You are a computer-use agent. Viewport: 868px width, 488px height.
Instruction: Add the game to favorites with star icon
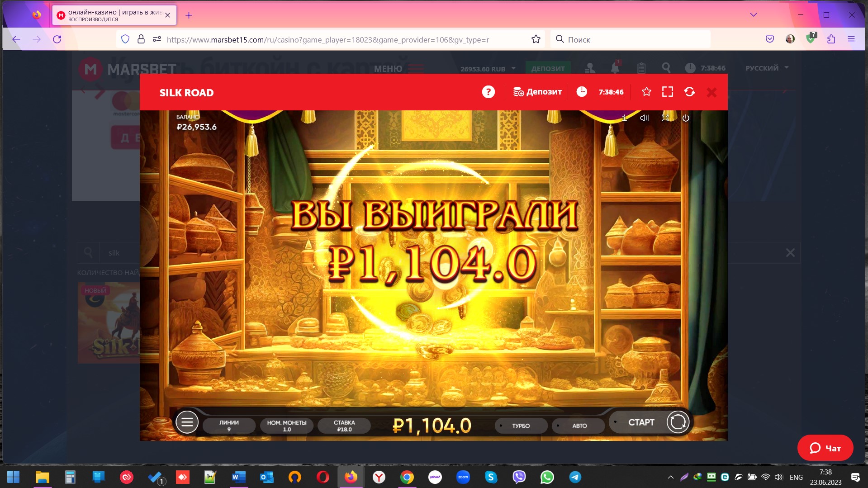tap(646, 92)
